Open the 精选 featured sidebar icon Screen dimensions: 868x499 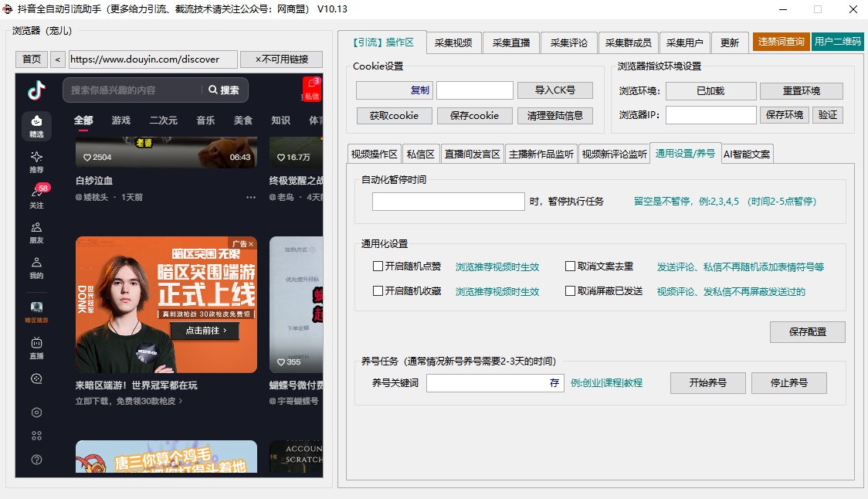tap(36, 126)
